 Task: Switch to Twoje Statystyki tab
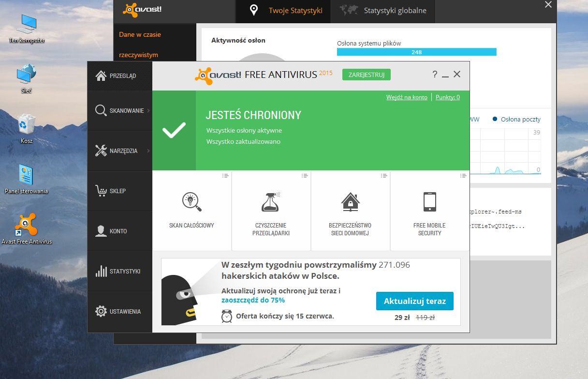tap(283, 11)
